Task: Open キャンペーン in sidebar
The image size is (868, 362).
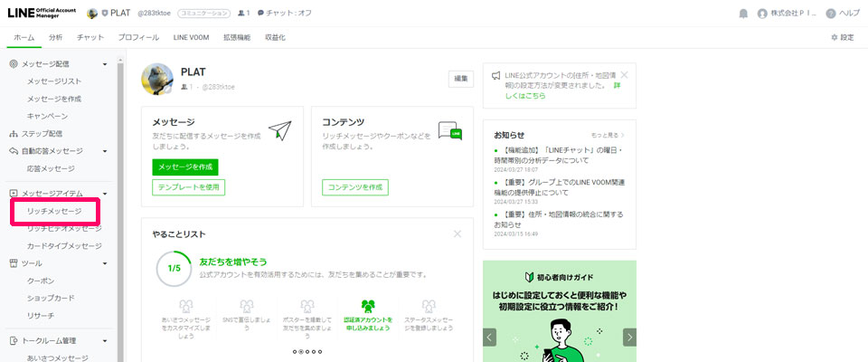Action: click(x=48, y=117)
